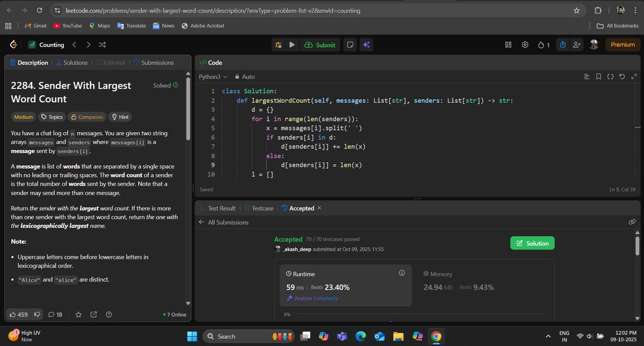
Task: Format code with the align-lines icon
Action: click(x=587, y=77)
